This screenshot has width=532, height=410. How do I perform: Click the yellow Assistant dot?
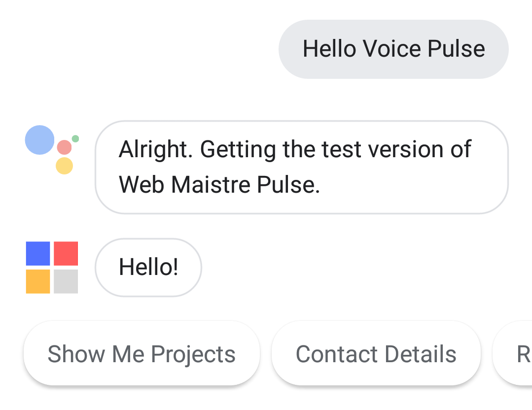(x=64, y=166)
